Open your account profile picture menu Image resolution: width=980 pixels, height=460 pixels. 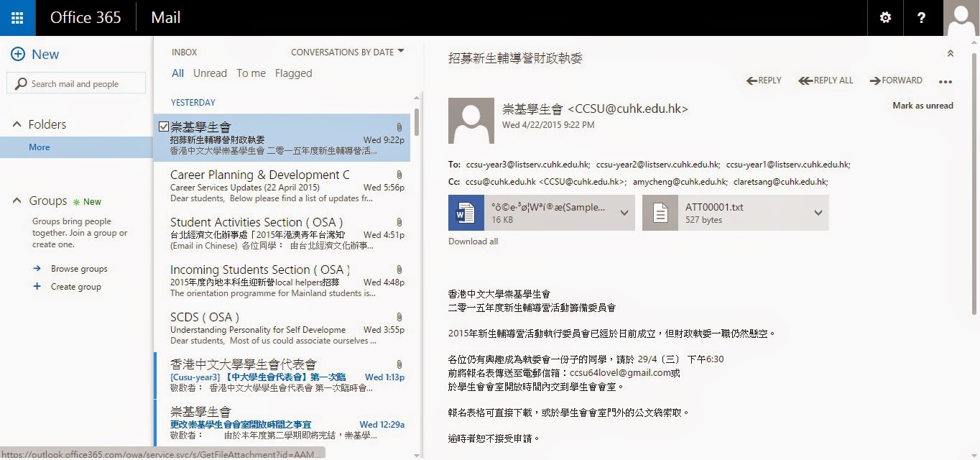coord(961,17)
